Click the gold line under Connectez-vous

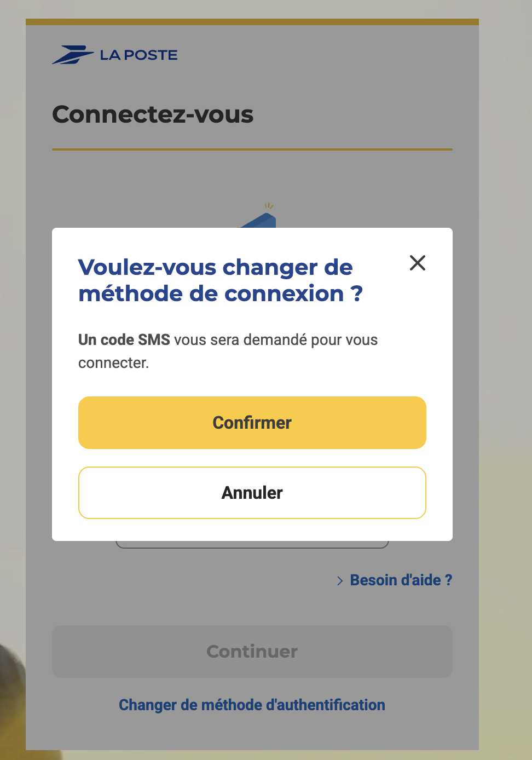[252, 149]
